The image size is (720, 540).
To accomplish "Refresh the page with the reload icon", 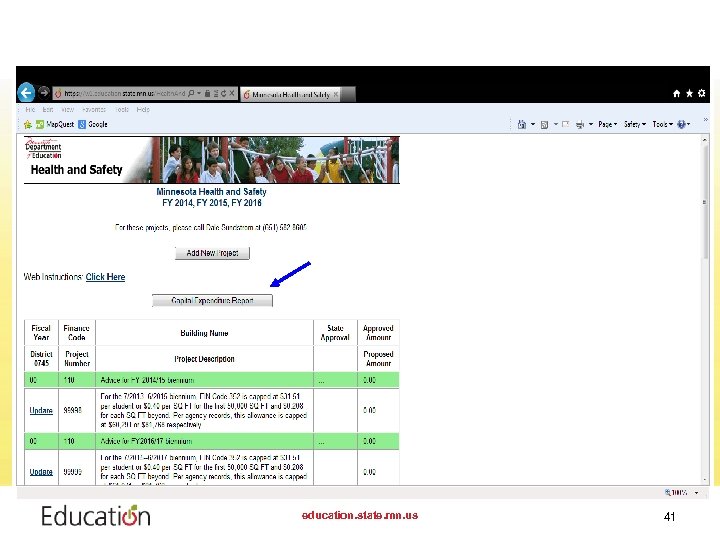I will 224,93.
